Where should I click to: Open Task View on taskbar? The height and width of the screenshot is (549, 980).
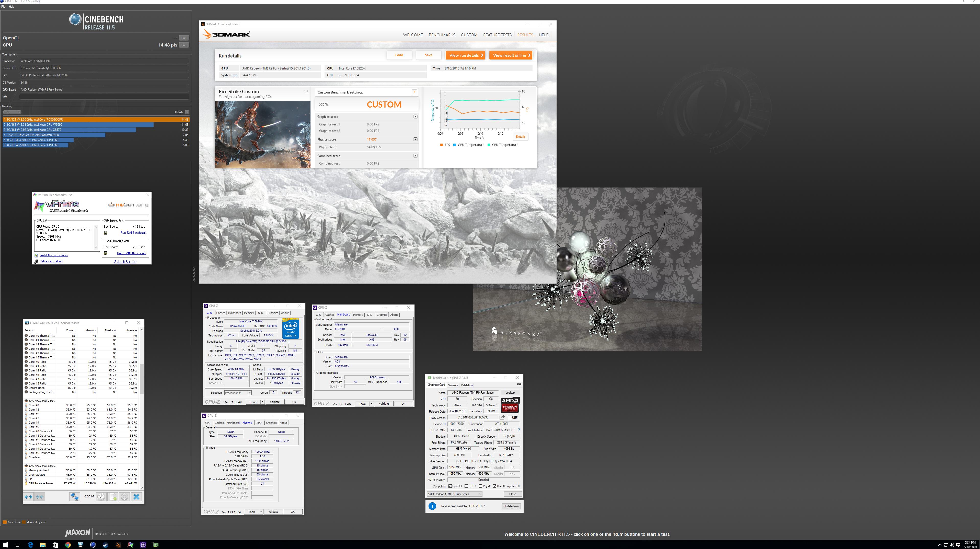coord(17,545)
